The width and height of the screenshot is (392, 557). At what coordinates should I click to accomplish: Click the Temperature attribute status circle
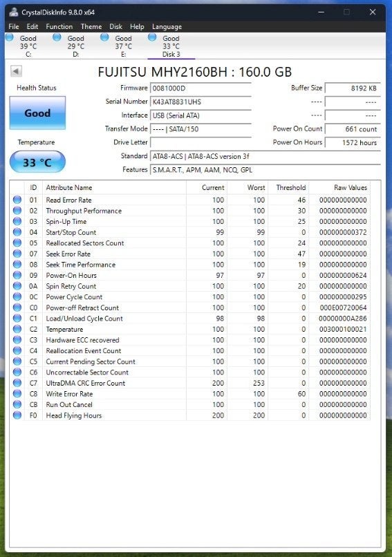point(17,329)
